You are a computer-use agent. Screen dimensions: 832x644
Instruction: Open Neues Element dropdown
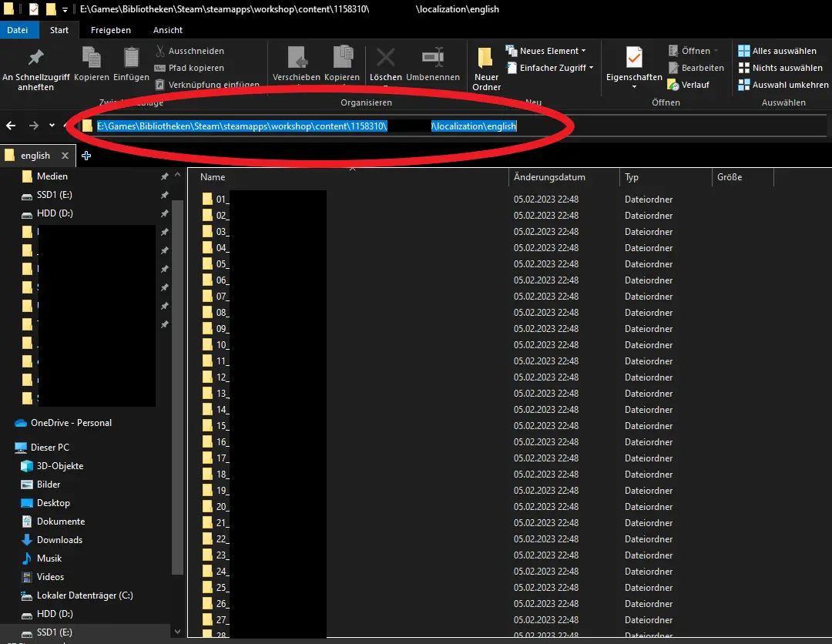click(546, 51)
